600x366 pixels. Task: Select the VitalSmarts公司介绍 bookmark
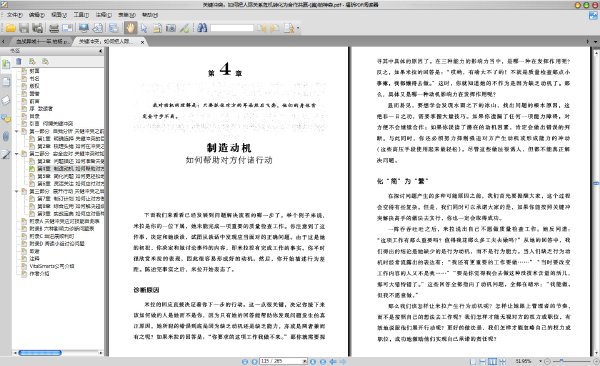click(x=52, y=266)
